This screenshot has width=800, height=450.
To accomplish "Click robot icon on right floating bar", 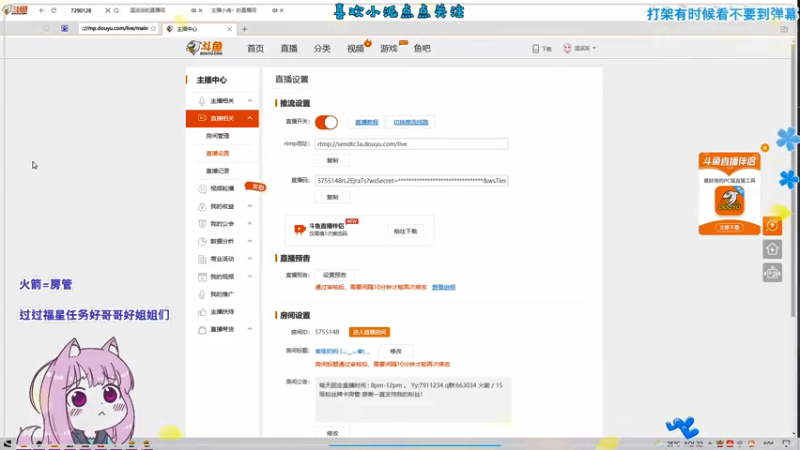I will pyautogui.click(x=772, y=273).
